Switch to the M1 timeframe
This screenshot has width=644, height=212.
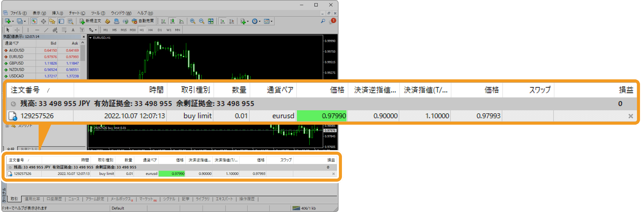coord(105,30)
